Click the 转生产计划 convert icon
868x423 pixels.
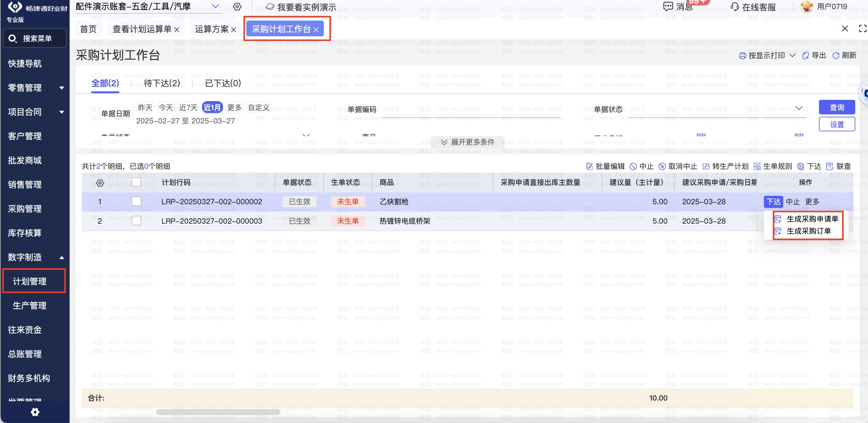point(706,166)
